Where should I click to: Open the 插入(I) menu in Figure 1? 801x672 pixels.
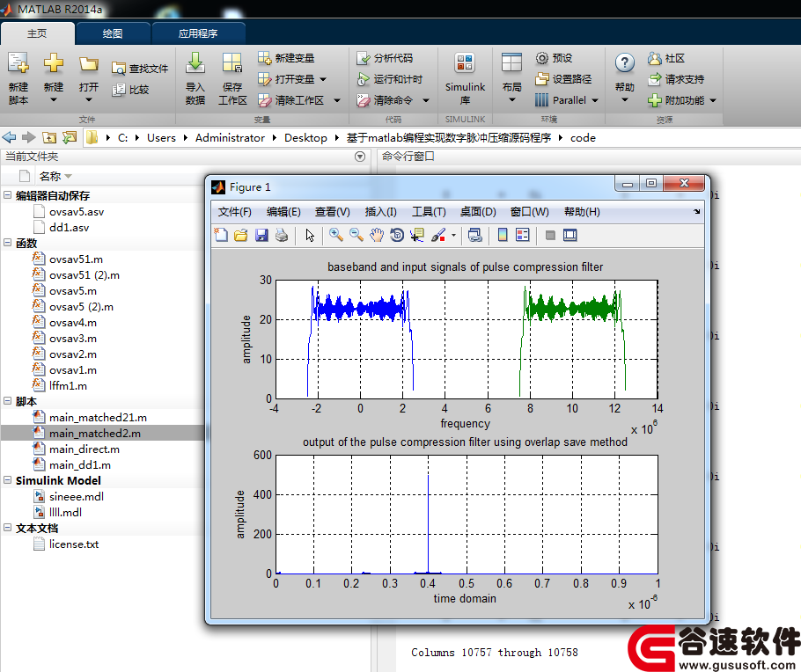(x=380, y=212)
